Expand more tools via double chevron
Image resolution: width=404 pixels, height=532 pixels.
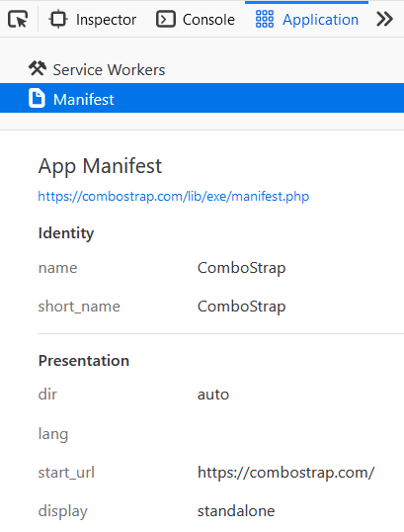384,19
